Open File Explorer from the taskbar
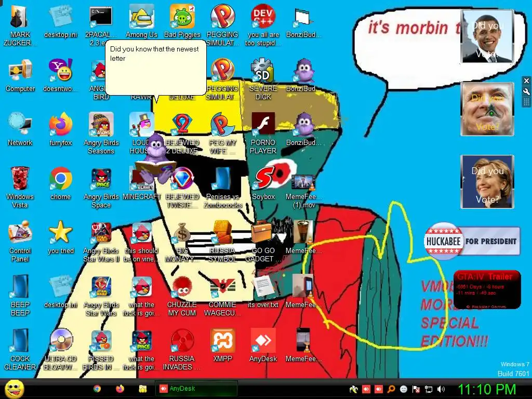 (x=142, y=389)
